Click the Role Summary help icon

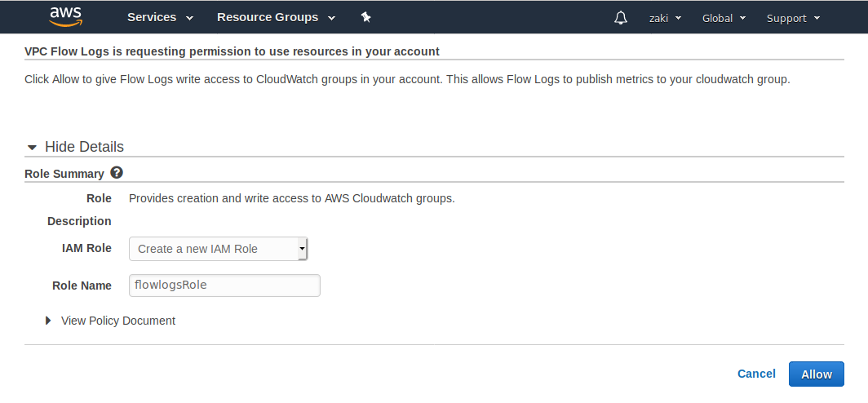click(117, 173)
